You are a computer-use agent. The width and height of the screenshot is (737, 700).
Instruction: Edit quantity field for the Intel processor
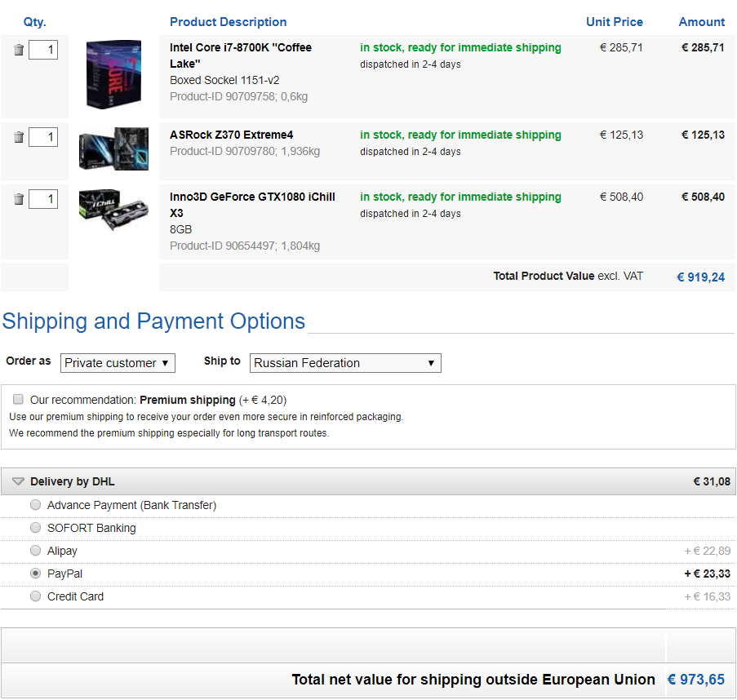pos(43,51)
